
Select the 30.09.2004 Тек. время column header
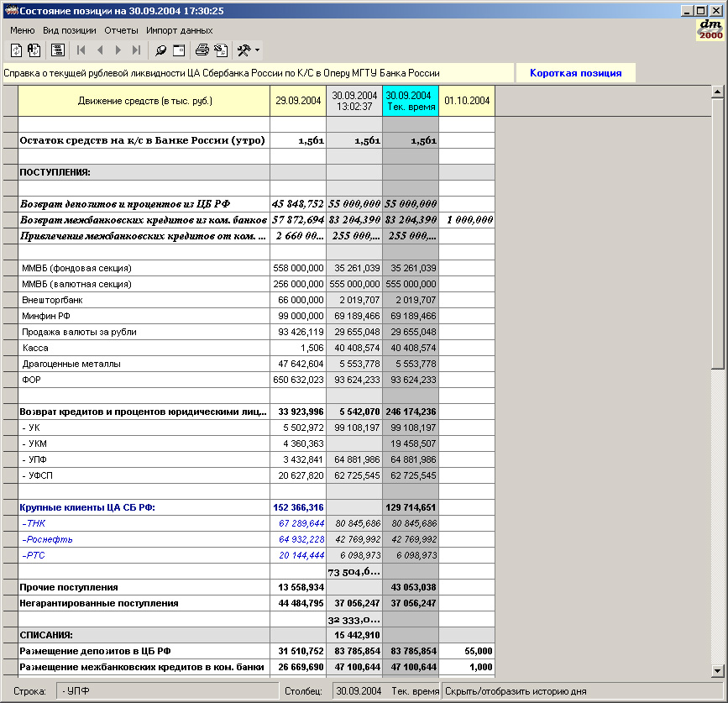411,101
